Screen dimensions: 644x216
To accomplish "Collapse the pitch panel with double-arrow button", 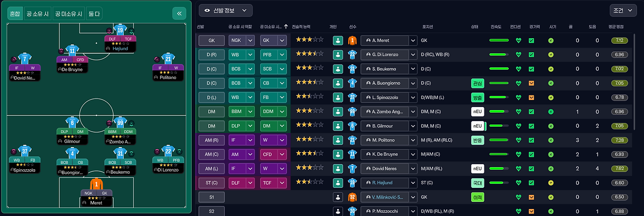I will coord(179,14).
